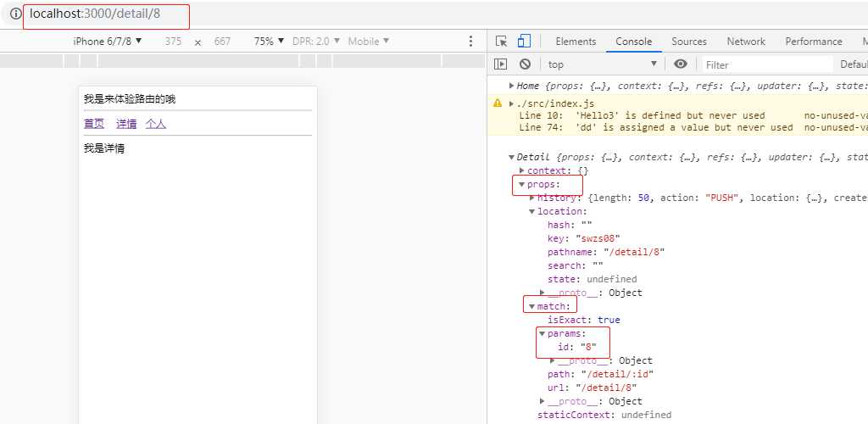Expand the Home object log entry

click(x=511, y=86)
